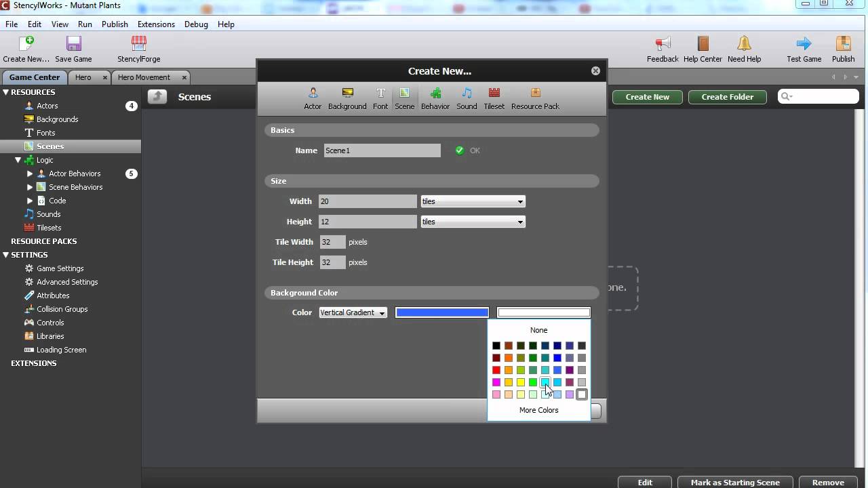This screenshot has height=488, width=868.
Task: Open Game Settings in the sidebar
Action: point(60,268)
